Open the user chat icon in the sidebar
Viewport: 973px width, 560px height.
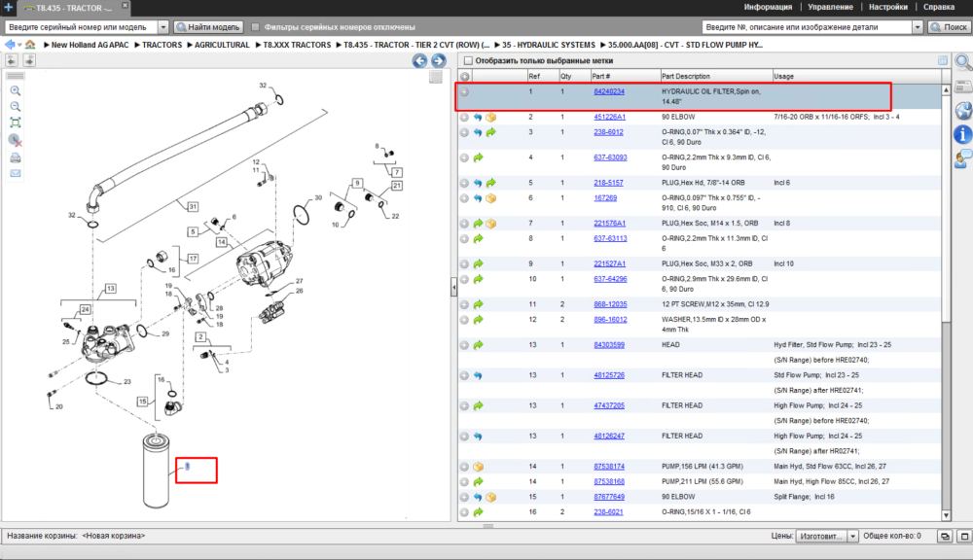point(963,159)
